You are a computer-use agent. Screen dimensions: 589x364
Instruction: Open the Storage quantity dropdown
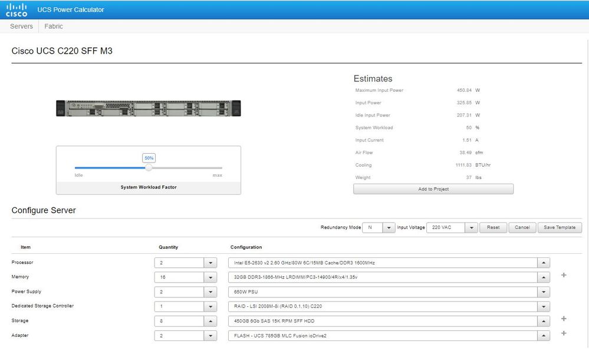point(210,321)
